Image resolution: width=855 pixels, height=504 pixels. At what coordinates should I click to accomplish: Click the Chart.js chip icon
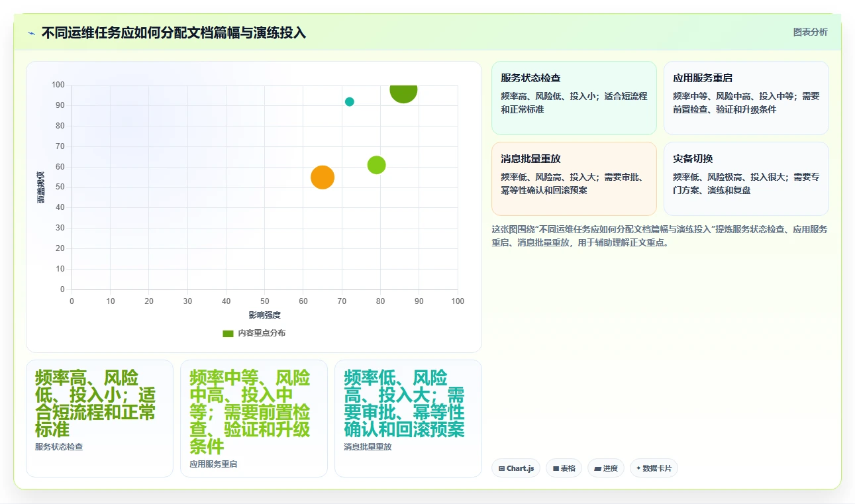tap(502, 468)
